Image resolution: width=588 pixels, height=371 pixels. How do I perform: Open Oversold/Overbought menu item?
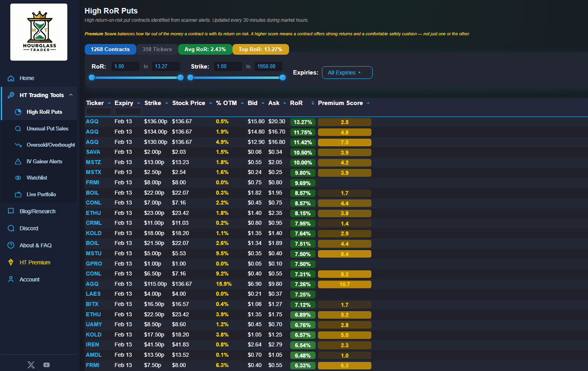51,145
